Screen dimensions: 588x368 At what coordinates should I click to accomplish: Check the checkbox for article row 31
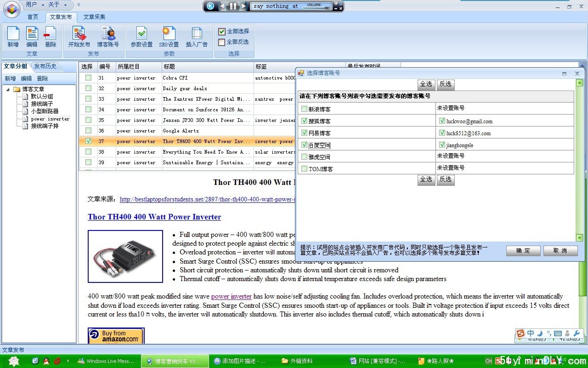[88, 78]
